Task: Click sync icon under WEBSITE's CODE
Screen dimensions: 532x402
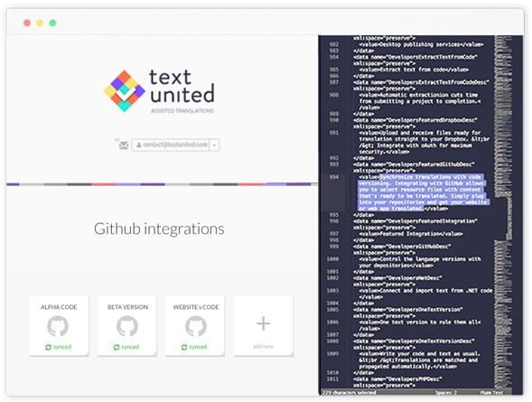Action: [184, 347]
